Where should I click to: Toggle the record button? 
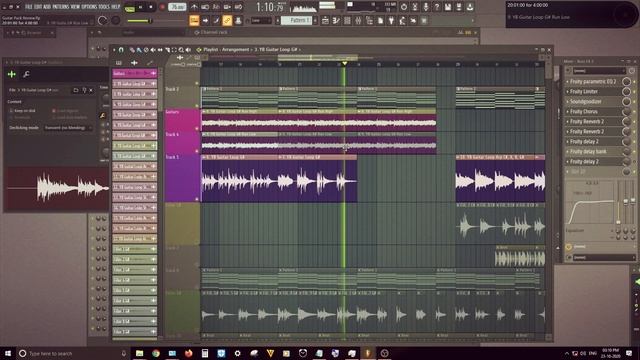pos(162,7)
